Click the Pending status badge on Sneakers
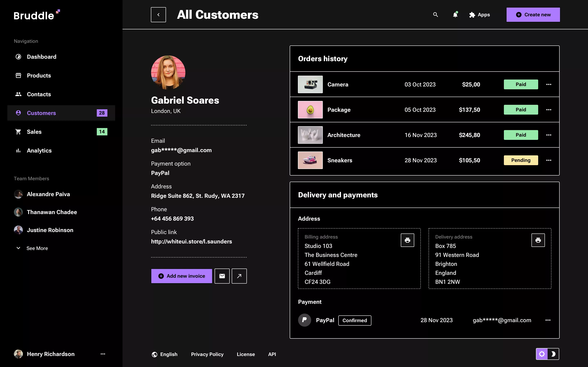The width and height of the screenshot is (588, 367). [x=521, y=160]
